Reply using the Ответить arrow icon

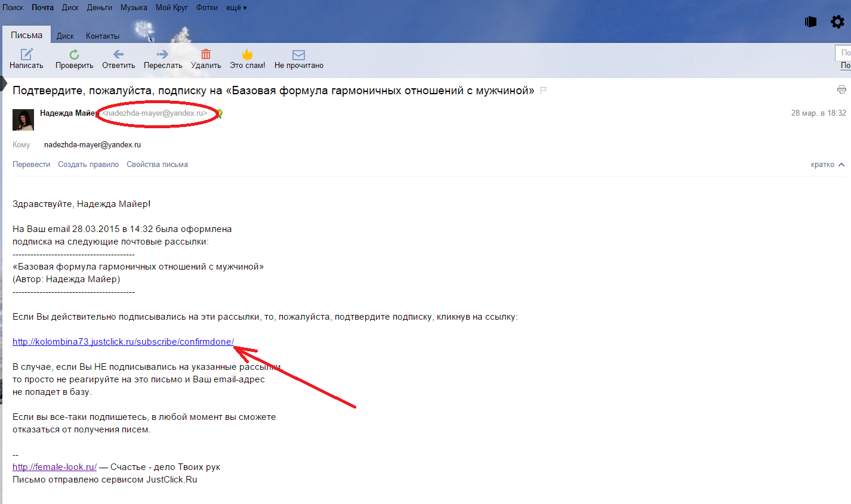[x=118, y=54]
